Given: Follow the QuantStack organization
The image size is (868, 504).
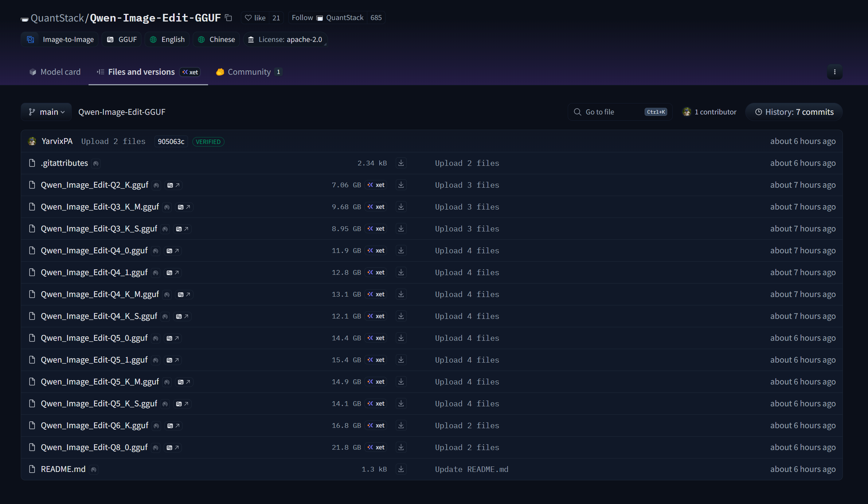Looking at the screenshot, I should coord(328,18).
